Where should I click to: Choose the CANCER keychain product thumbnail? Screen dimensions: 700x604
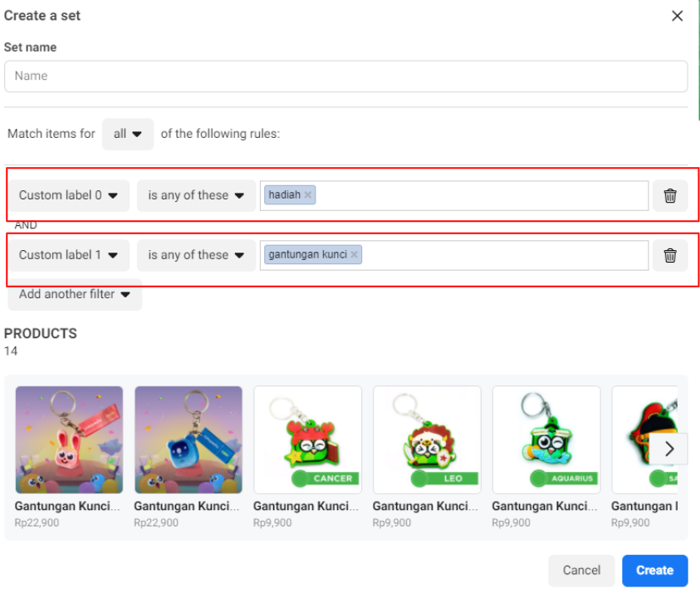point(307,439)
